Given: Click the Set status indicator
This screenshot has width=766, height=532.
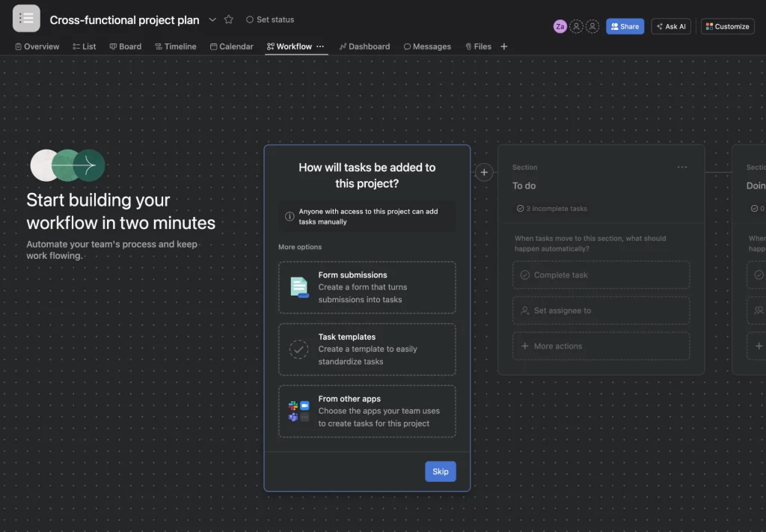Looking at the screenshot, I should tap(270, 19).
